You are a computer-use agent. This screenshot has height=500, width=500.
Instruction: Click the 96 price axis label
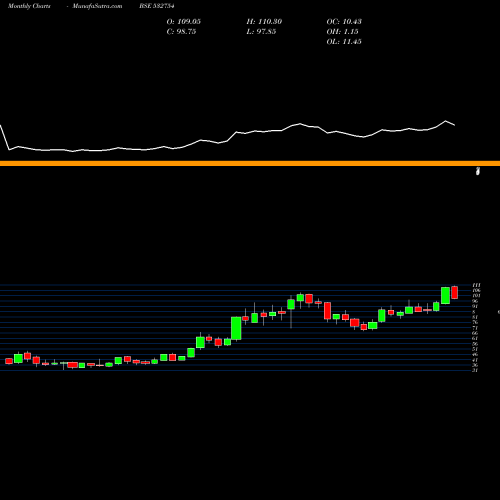click(x=475, y=301)
